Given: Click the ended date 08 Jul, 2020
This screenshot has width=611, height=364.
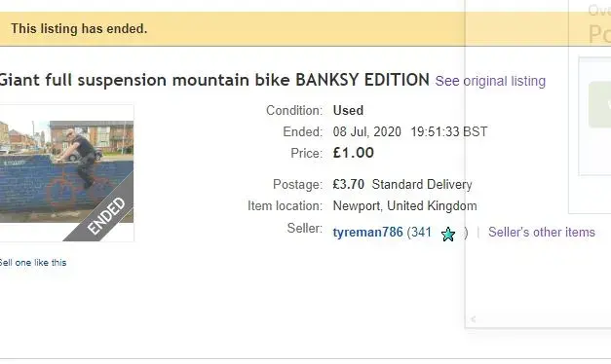Looking at the screenshot, I should tap(367, 131).
